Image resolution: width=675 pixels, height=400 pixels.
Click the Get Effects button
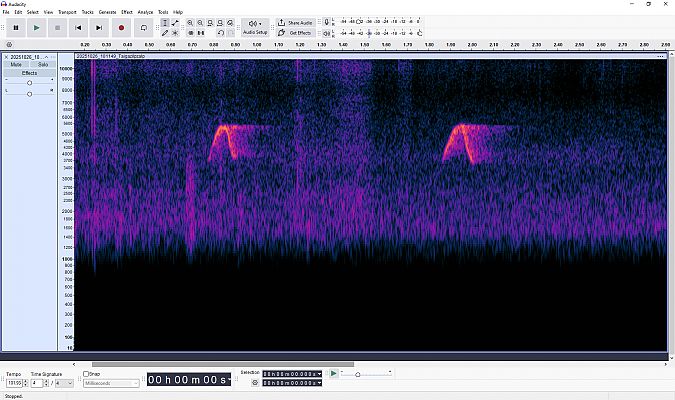click(296, 33)
